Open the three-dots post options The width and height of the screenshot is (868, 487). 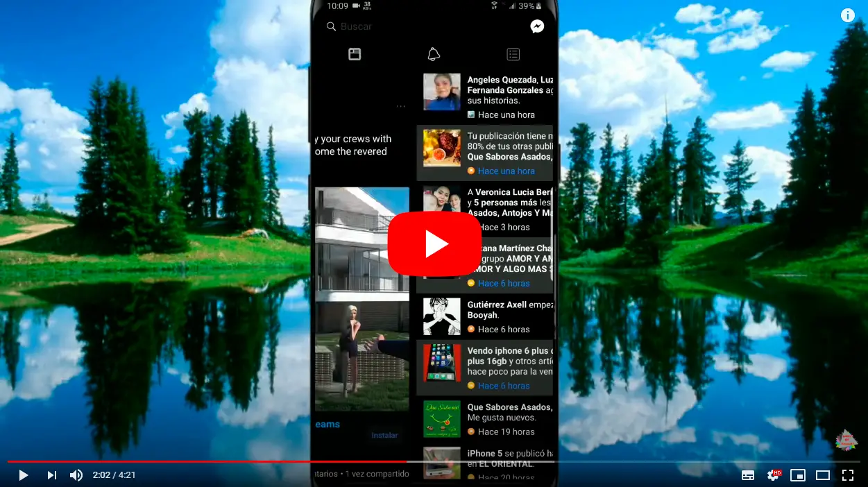pos(401,106)
